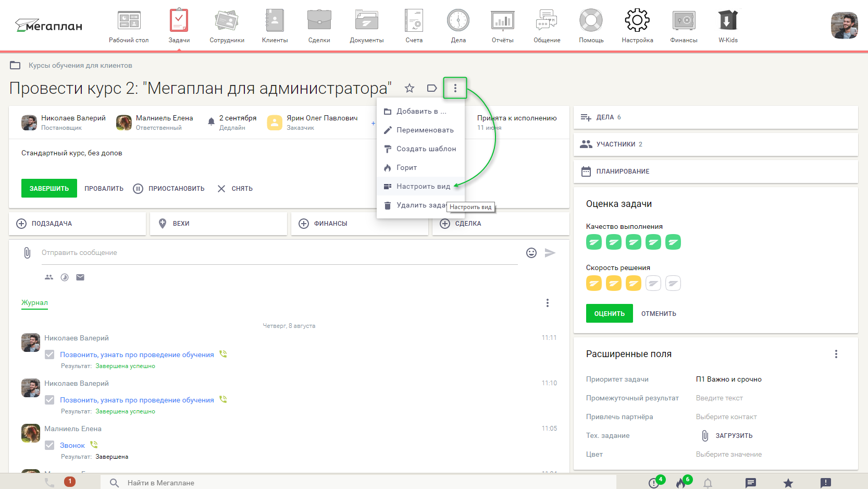The image size is (868, 489).
Task: Toggle checkbox for 11:10 call entry
Action: [49, 400]
